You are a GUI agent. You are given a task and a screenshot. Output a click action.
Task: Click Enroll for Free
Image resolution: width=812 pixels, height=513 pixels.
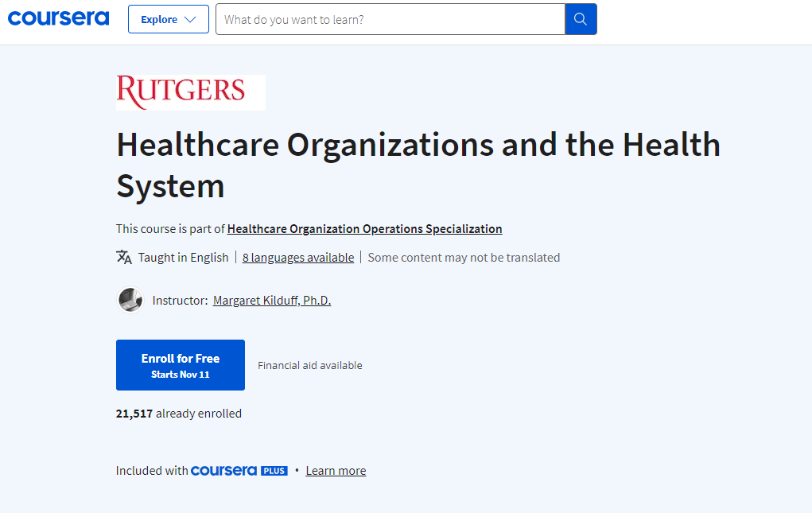(x=180, y=358)
